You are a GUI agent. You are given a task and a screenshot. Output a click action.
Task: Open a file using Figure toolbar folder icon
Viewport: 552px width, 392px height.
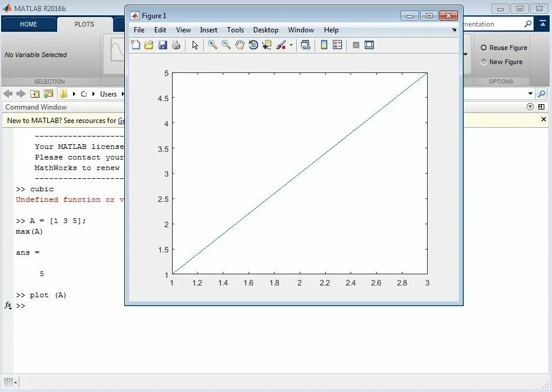(x=149, y=45)
